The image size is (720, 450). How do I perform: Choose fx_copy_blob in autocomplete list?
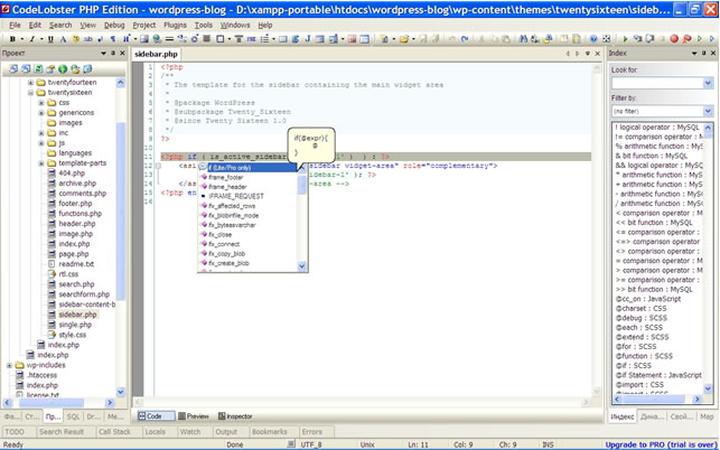pos(227,254)
